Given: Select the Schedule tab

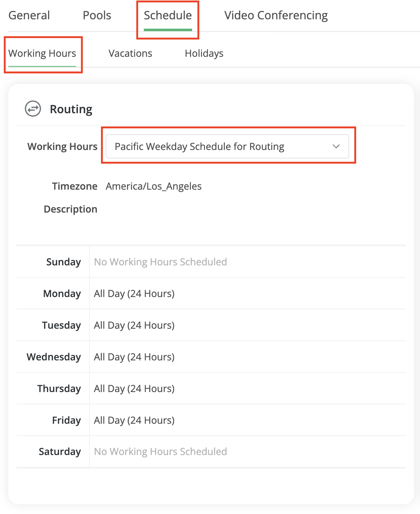Looking at the screenshot, I should click(168, 15).
